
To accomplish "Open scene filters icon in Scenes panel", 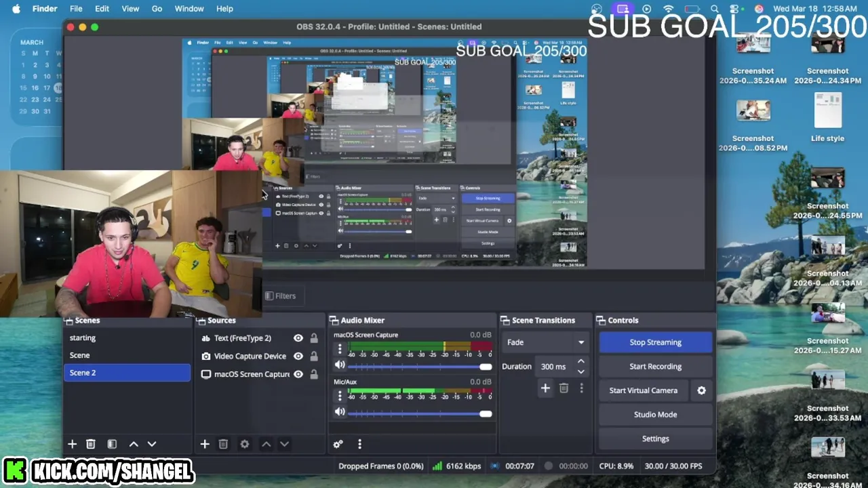I will (112, 444).
